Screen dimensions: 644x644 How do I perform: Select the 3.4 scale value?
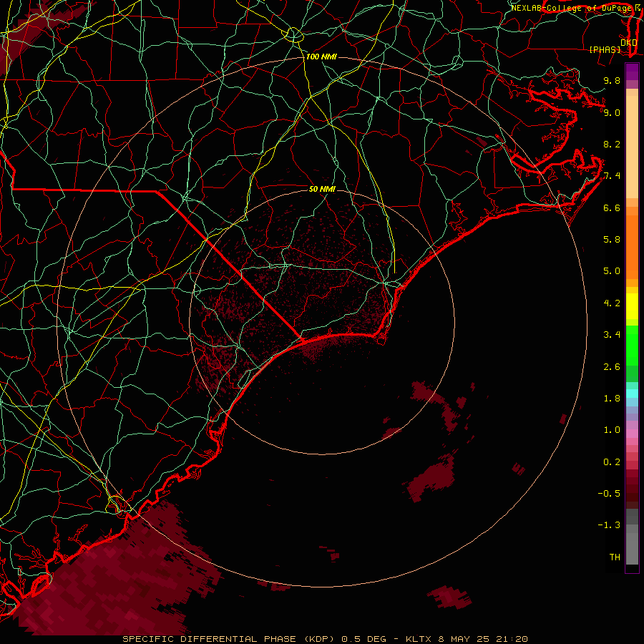[x=612, y=335]
